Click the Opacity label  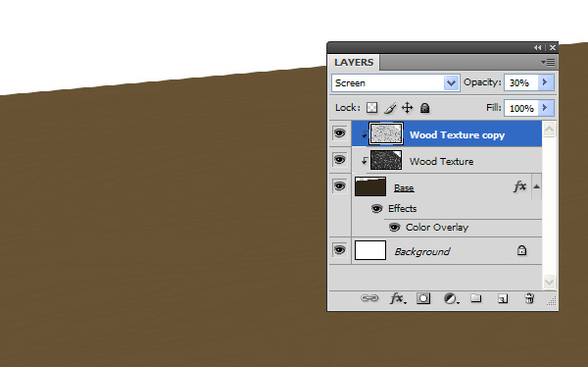pyautogui.click(x=482, y=82)
